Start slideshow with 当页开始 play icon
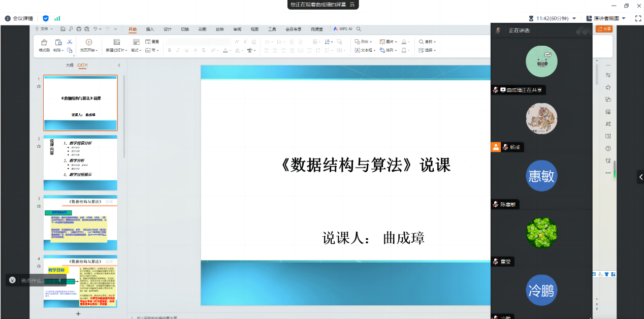Image resolution: width=644 pixels, height=319 pixels. (89, 42)
